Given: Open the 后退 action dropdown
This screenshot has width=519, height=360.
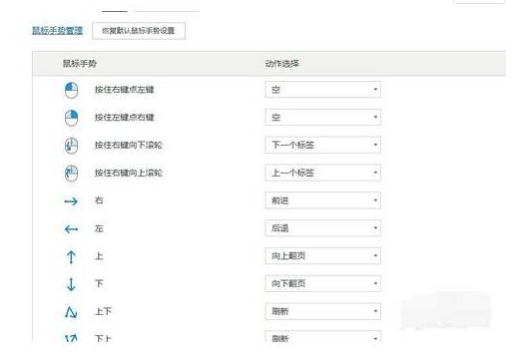Looking at the screenshot, I should pos(323,228).
